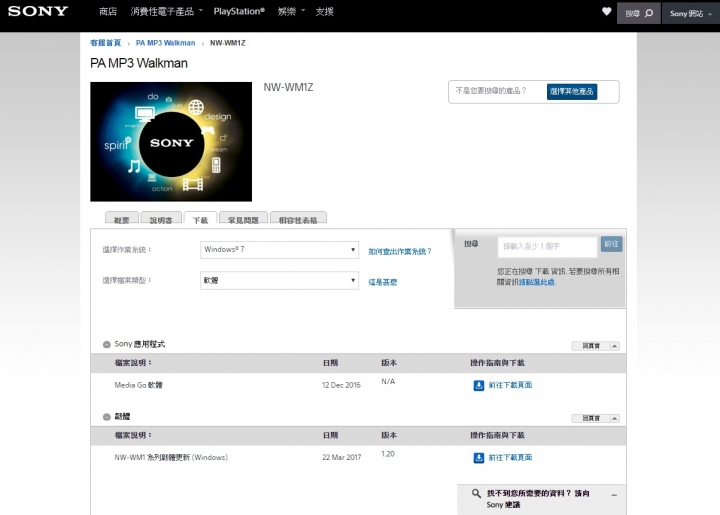Screen dimensions: 720x515
Task: Click the link to search all related info
Action: click(x=537, y=282)
